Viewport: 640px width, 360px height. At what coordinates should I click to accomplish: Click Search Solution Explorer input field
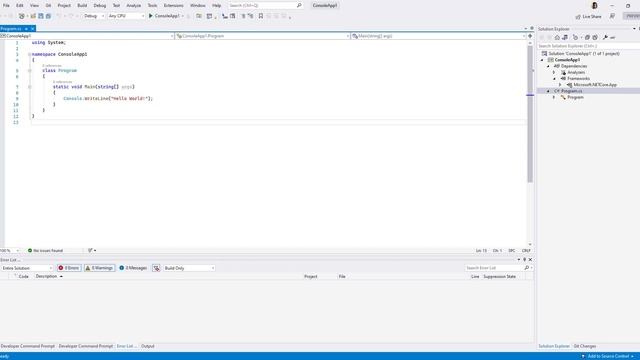(x=588, y=46)
